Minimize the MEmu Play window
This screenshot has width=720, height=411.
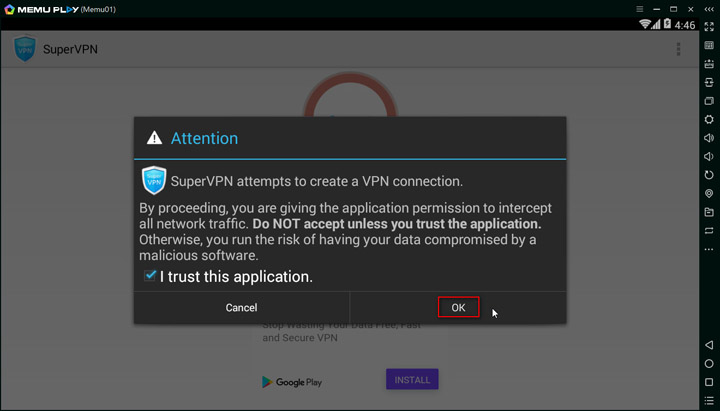657,9
